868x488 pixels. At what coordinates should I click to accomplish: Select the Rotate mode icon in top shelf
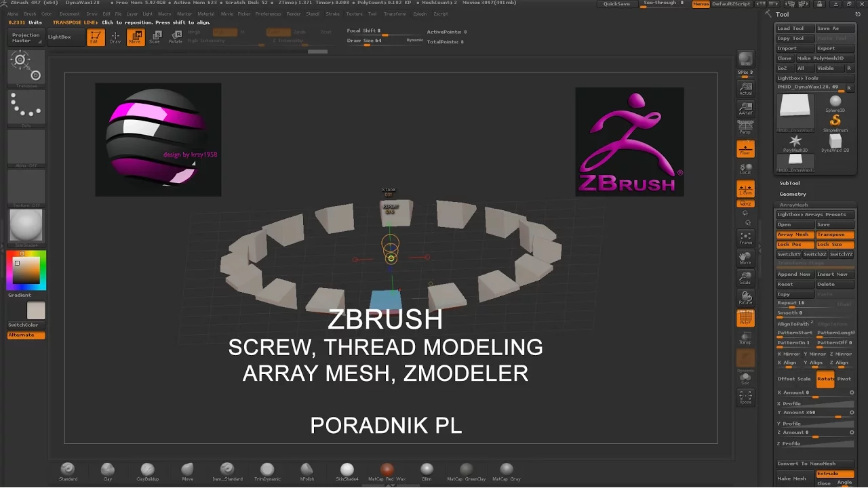(176, 37)
